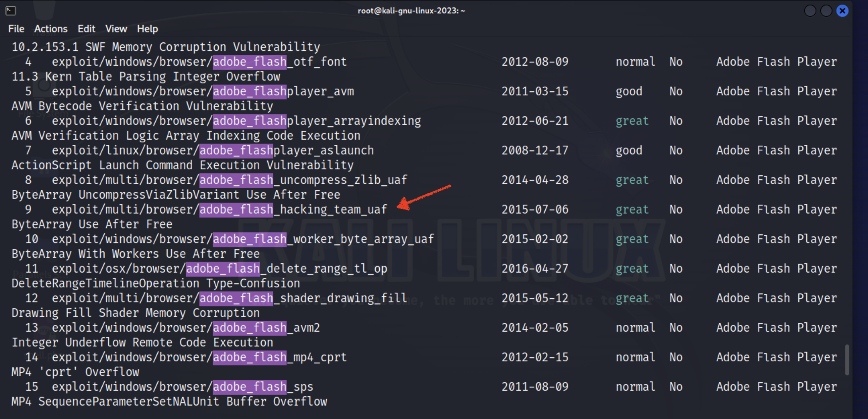Click the date 2008-12-17

(x=535, y=150)
